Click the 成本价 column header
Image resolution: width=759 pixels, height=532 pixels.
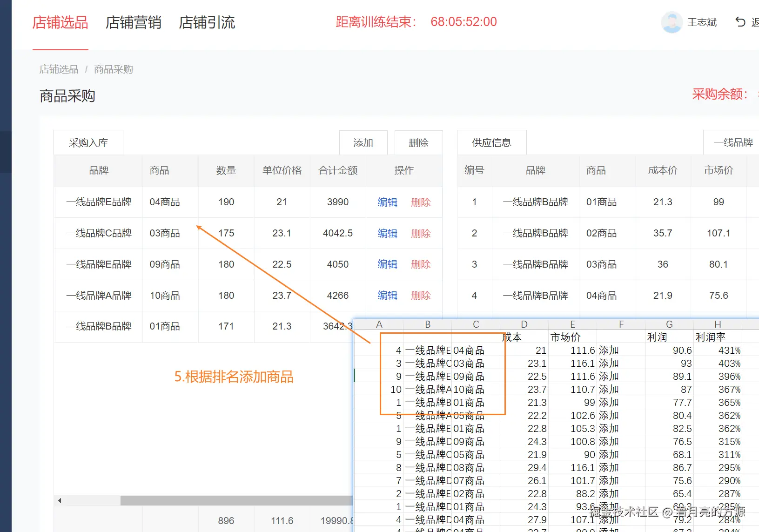(x=663, y=170)
